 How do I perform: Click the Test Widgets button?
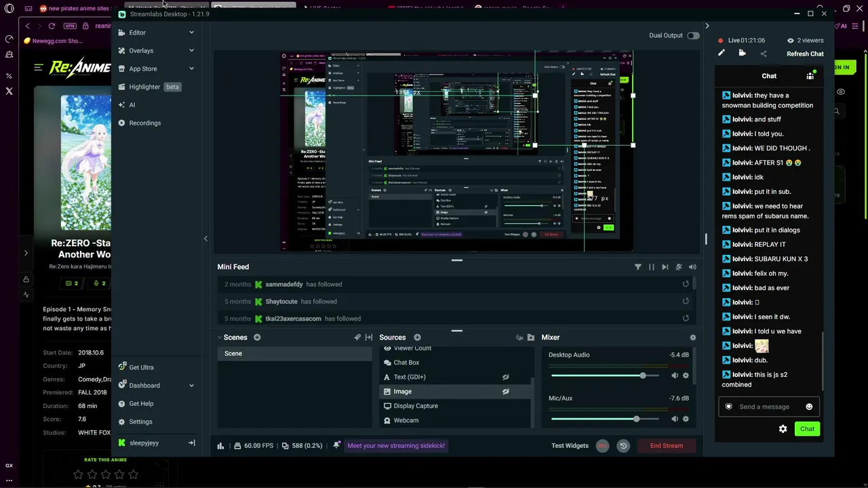[570, 446]
